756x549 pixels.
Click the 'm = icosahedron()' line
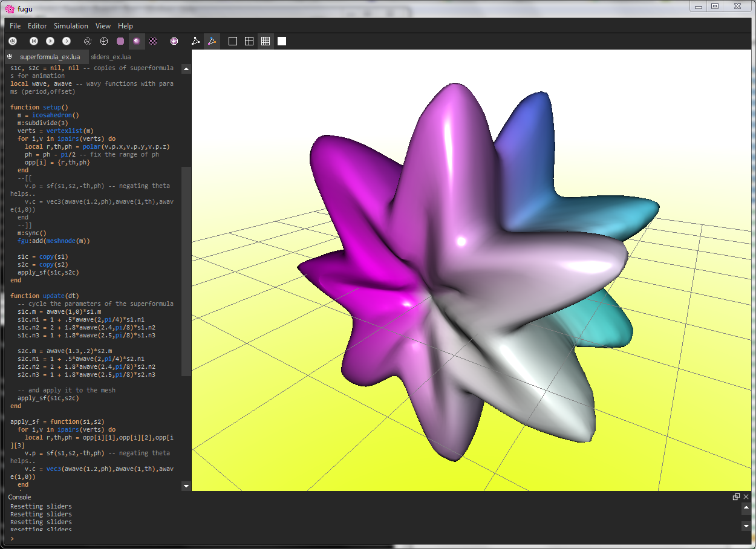point(48,115)
